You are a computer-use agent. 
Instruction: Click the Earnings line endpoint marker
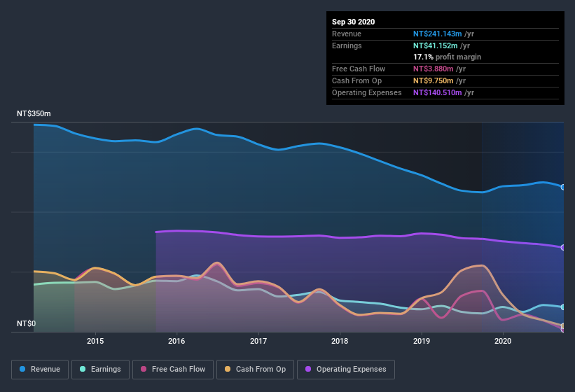[563, 307]
